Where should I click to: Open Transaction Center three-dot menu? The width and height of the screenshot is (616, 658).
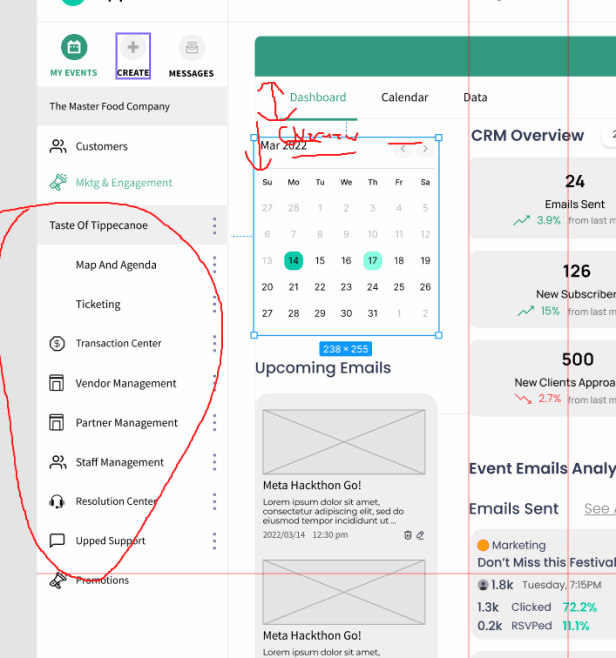pyautogui.click(x=214, y=344)
